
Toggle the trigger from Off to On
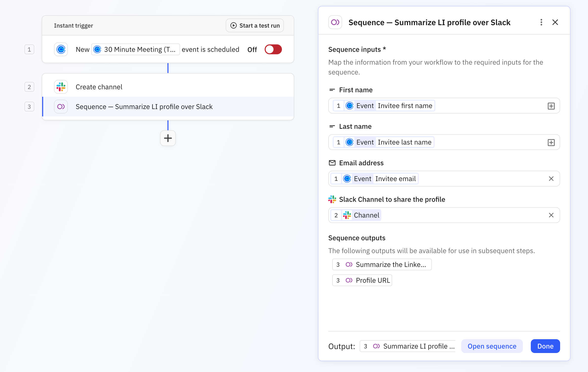pyautogui.click(x=273, y=49)
